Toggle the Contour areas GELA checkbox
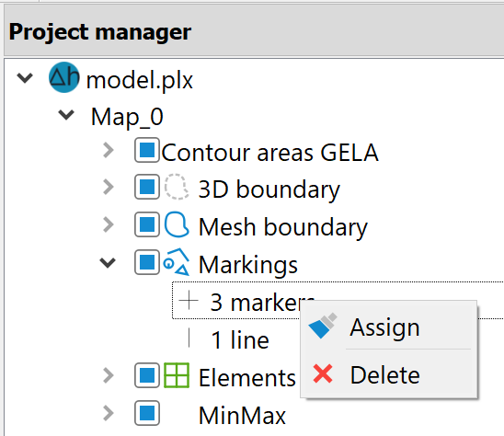 coord(147,150)
